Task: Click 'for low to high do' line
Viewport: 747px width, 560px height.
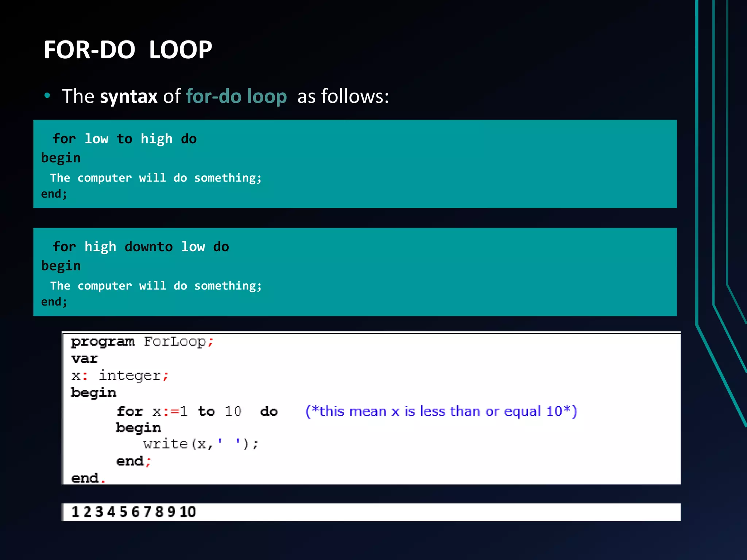Action: pyautogui.click(x=124, y=139)
